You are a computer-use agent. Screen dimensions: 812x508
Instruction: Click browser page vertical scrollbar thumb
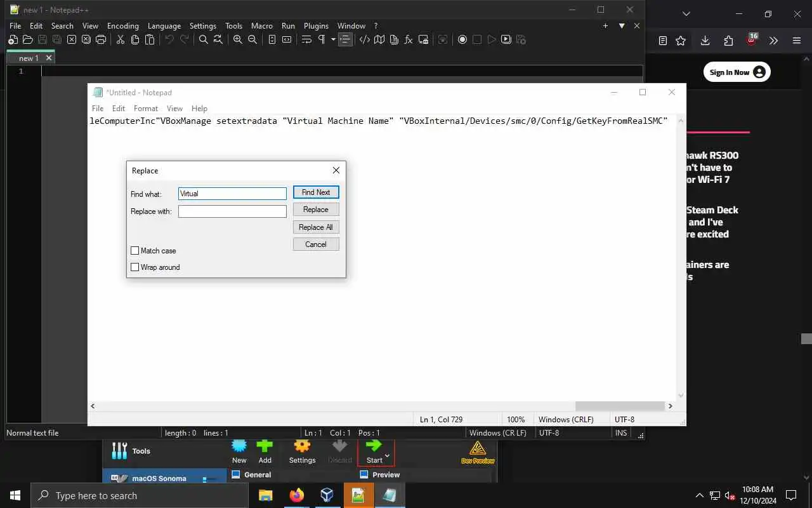pos(806,338)
